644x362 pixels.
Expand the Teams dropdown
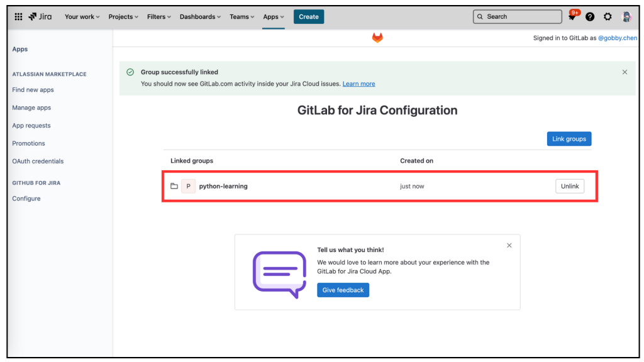tap(242, 17)
